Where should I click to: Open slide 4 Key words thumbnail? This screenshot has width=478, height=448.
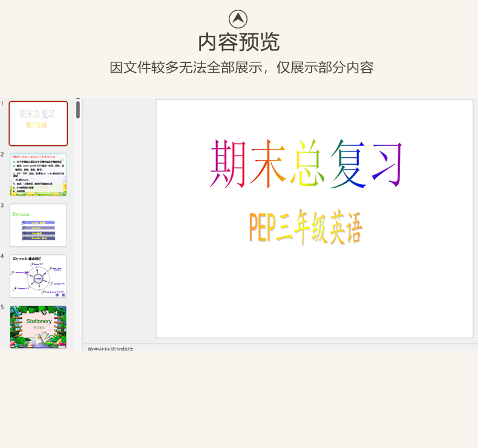[x=38, y=276]
